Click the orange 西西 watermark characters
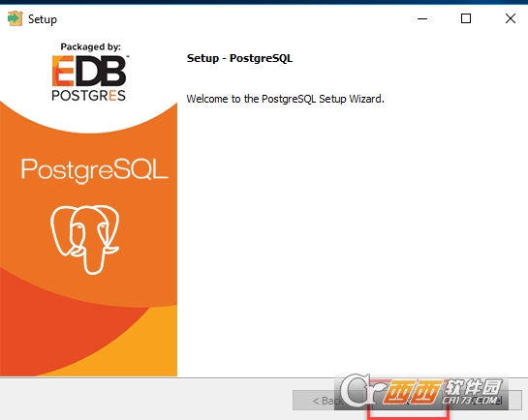The height and width of the screenshot is (420, 528). (x=413, y=392)
